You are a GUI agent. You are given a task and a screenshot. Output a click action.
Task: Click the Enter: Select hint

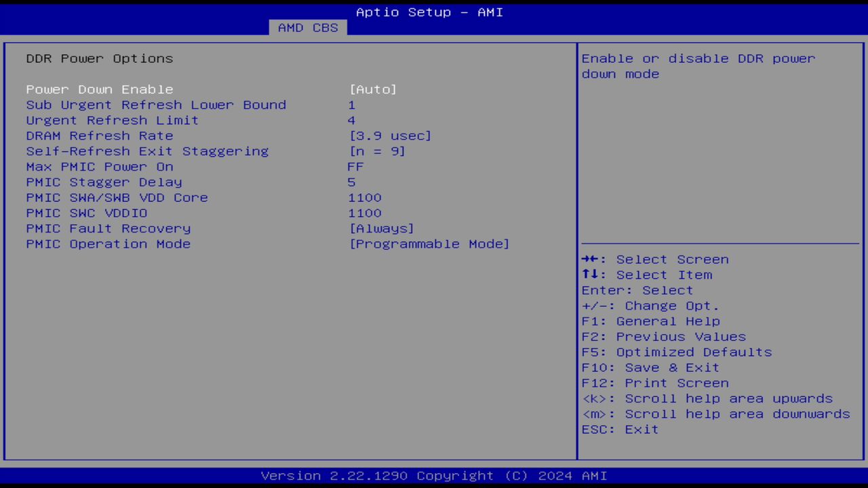[x=637, y=291]
